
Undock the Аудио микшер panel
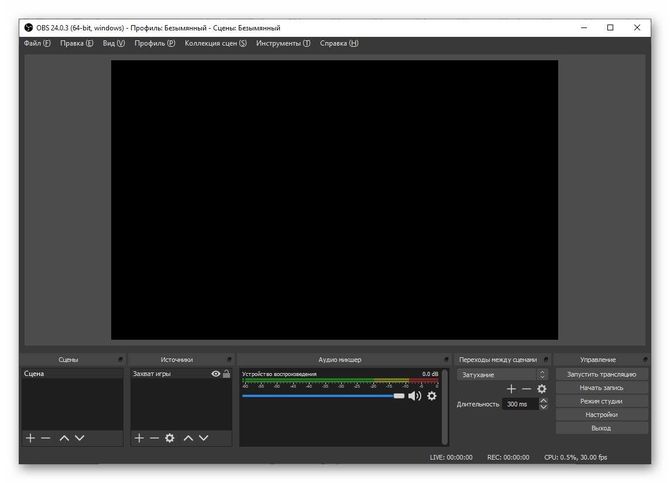[445, 359]
